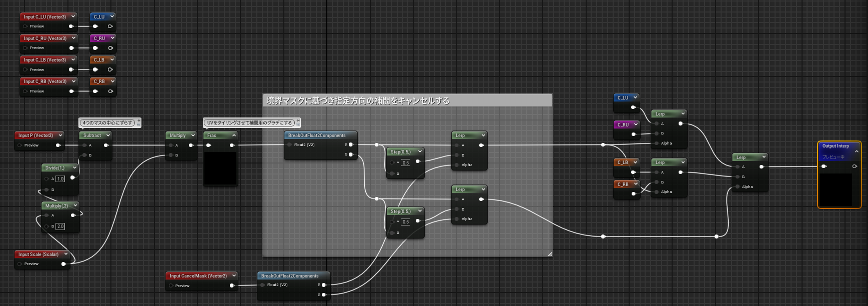
Task: Click the Input Scale (Scalar) output pin
Action: point(63,264)
